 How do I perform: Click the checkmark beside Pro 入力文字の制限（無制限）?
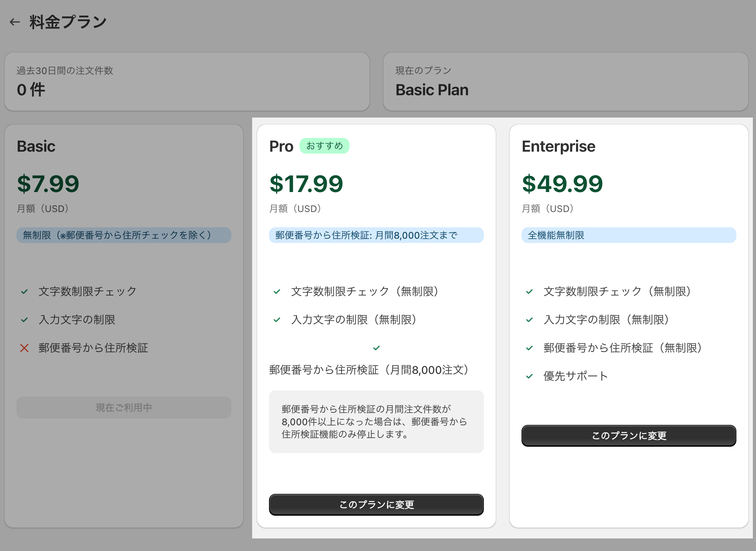pos(277,320)
